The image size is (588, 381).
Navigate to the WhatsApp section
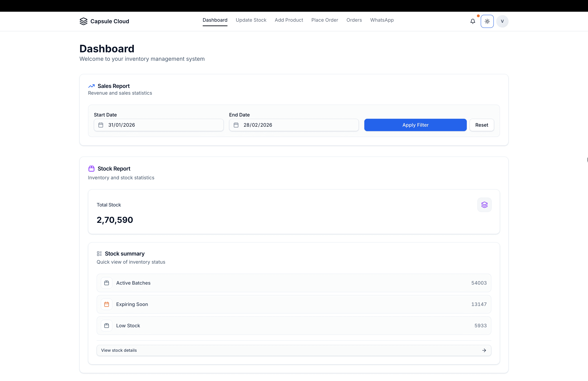[382, 20]
